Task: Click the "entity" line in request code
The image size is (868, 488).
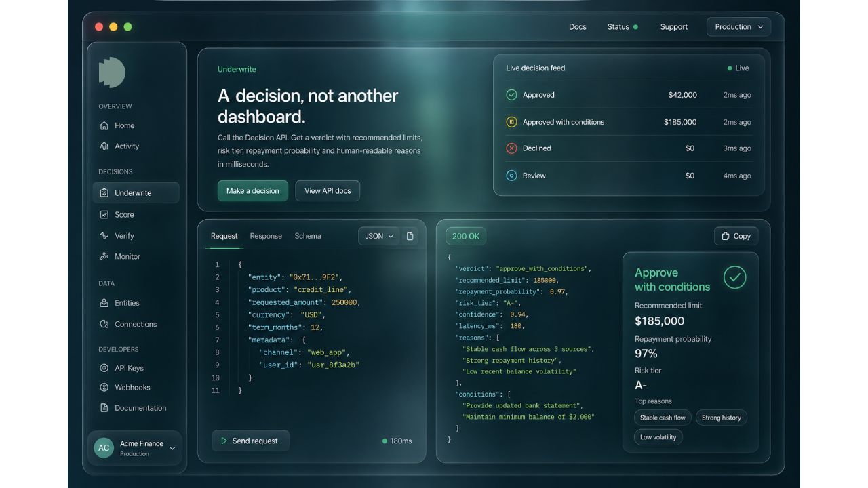Action: (x=296, y=277)
